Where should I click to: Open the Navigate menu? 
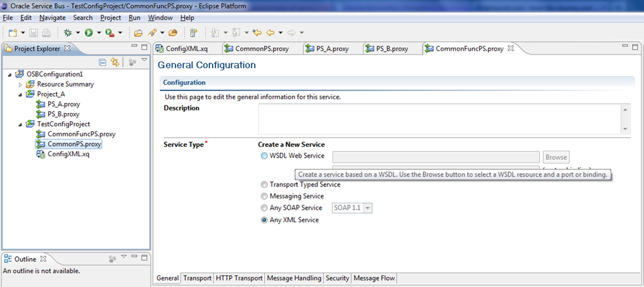pos(52,18)
